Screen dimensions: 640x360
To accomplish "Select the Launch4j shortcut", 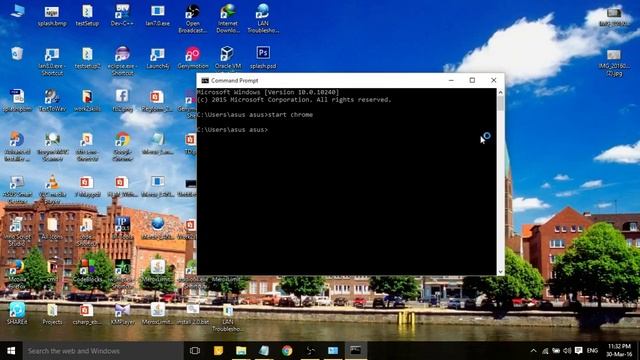I will 158,58.
